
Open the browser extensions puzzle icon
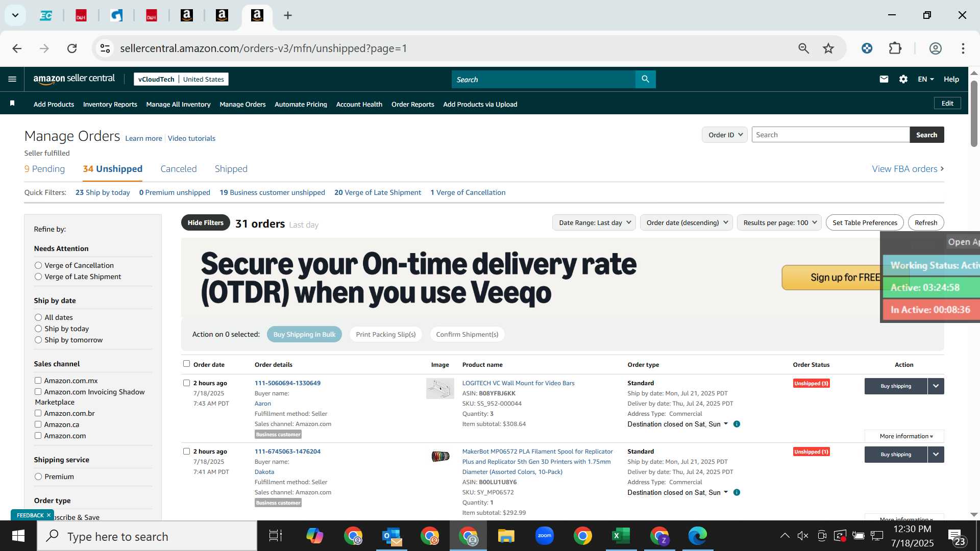[895, 48]
